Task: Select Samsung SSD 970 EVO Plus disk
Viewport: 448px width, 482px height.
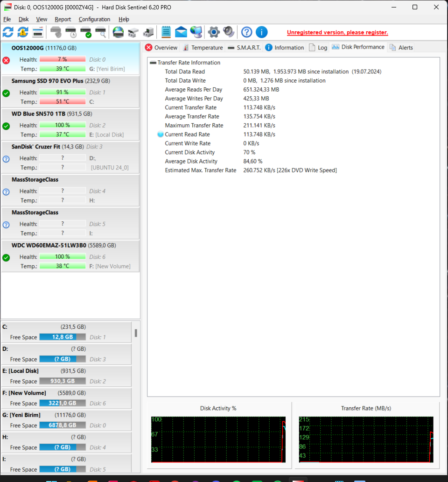Action: click(47, 81)
